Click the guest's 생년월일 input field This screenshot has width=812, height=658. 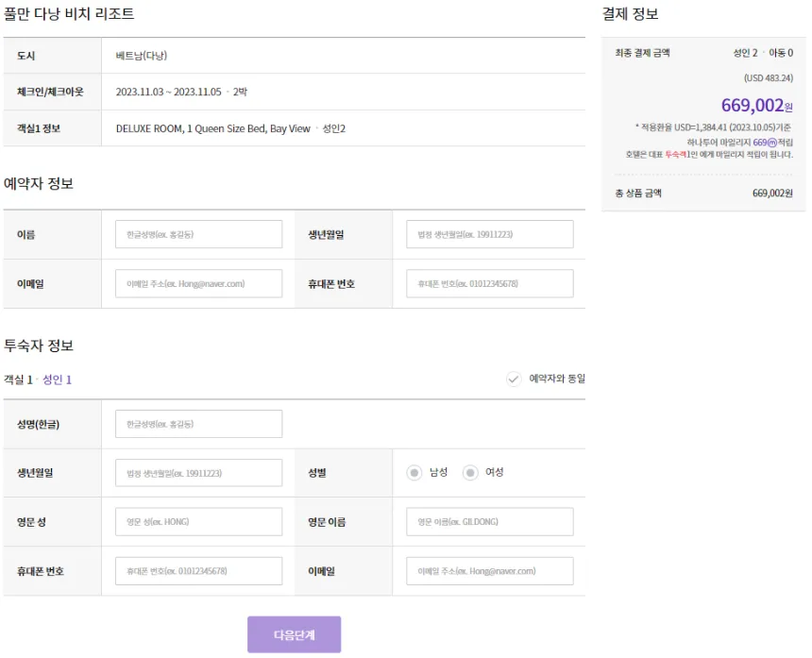[x=198, y=472]
